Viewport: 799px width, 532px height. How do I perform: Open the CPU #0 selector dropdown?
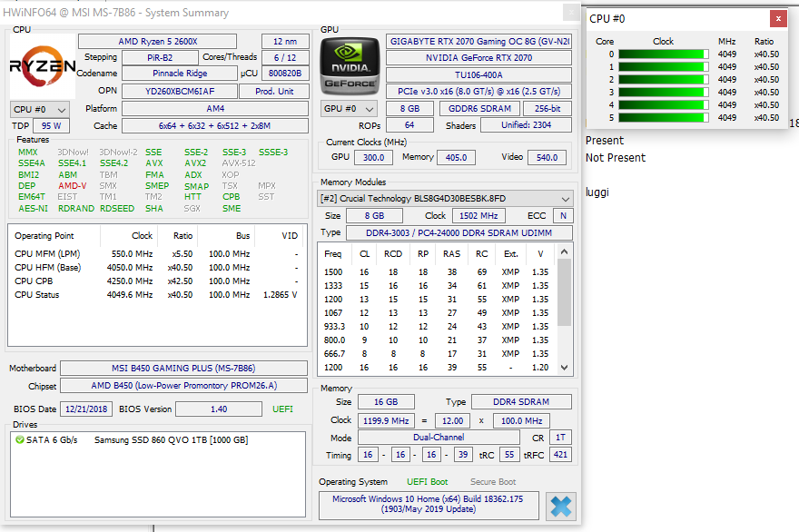pyautogui.click(x=40, y=110)
